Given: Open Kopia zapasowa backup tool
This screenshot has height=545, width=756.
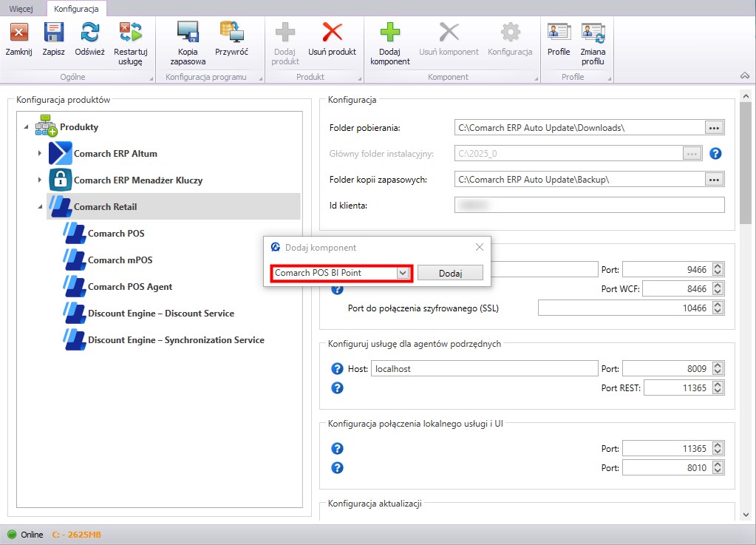Looking at the screenshot, I should (188, 33).
